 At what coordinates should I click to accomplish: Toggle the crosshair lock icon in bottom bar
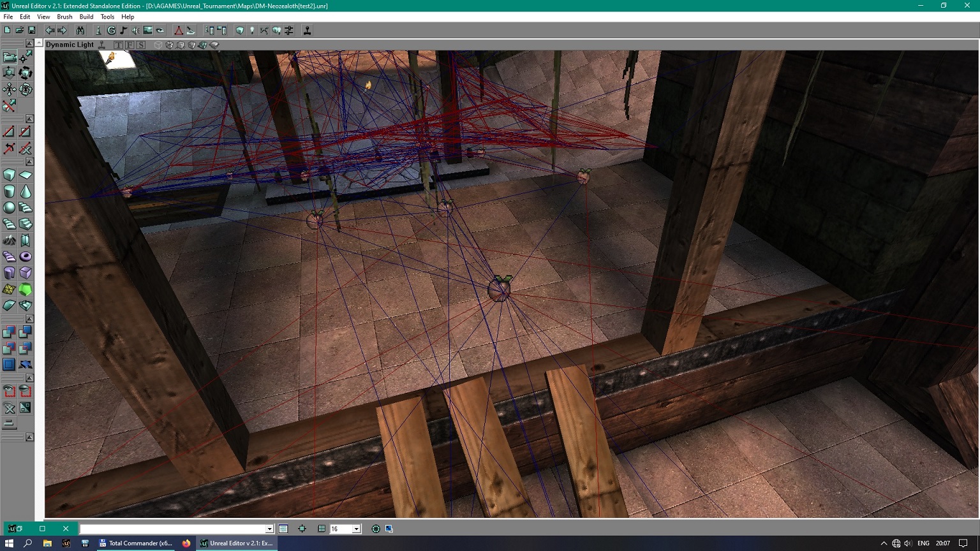pos(302,529)
